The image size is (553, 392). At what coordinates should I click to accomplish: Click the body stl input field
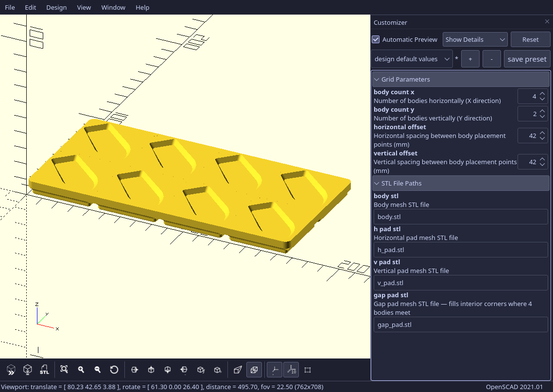(461, 217)
